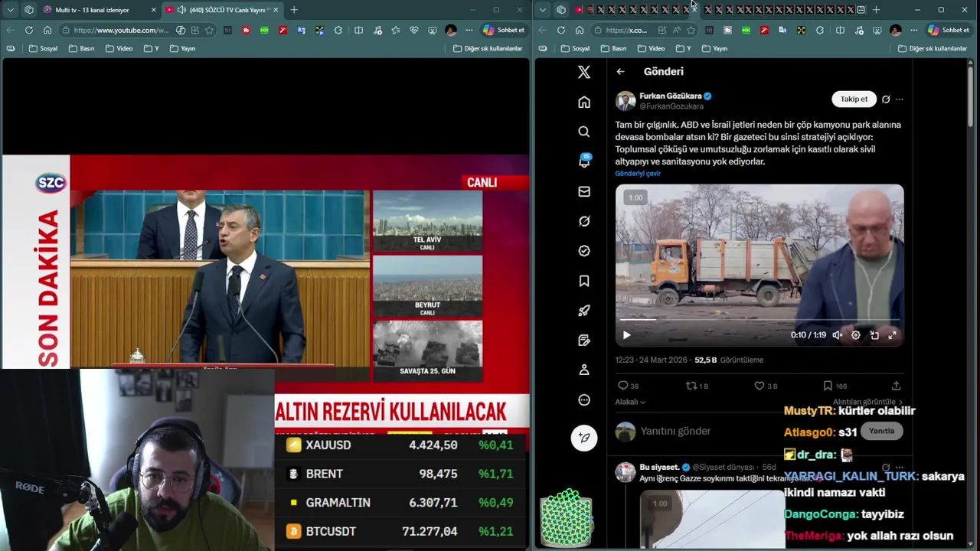Share the post via upload icon
Screen dimensions: 980x551
(896, 386)
